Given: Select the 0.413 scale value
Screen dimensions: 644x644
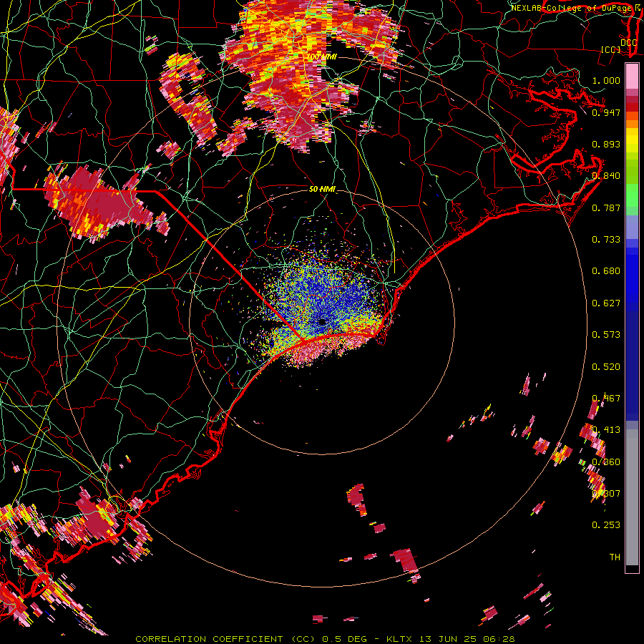Looking at the screenshot, I should (x=606, y=430).
